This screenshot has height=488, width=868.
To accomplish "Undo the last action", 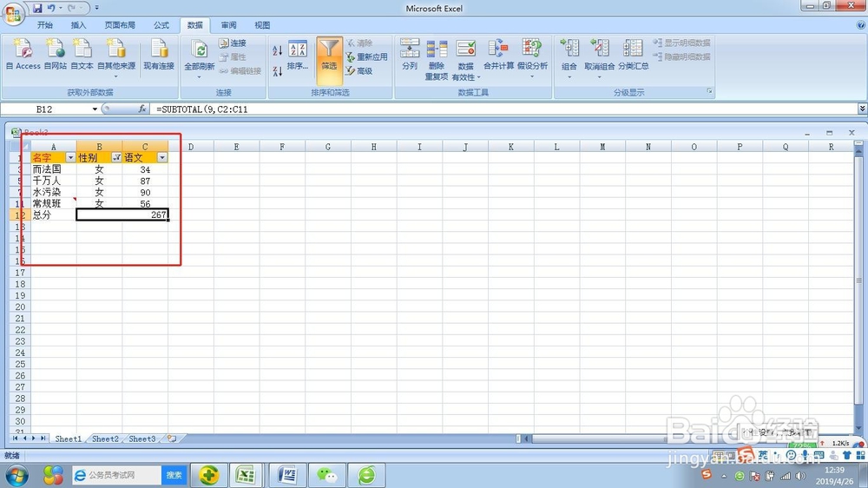I will pyautogui.click(x=51, y=8).
